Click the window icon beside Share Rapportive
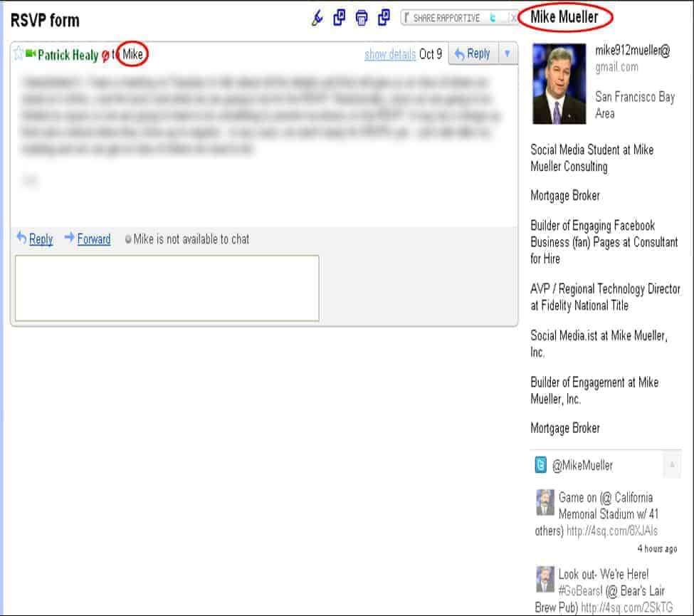The width and height of the screenshot is (694, 616). coord(384,18)
